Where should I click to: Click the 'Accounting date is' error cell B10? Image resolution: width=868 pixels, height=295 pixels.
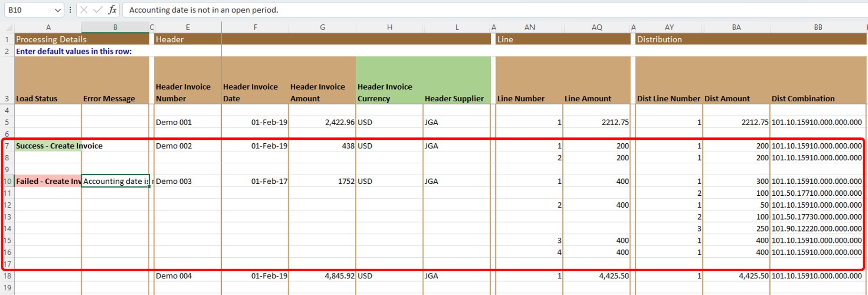(115, 181)
